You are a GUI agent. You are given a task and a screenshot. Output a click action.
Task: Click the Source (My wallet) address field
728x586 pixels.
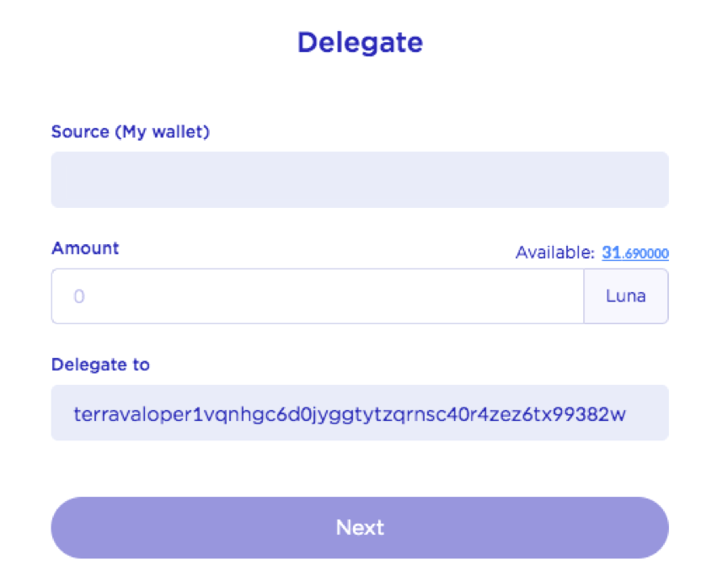(x=360, y=179)
